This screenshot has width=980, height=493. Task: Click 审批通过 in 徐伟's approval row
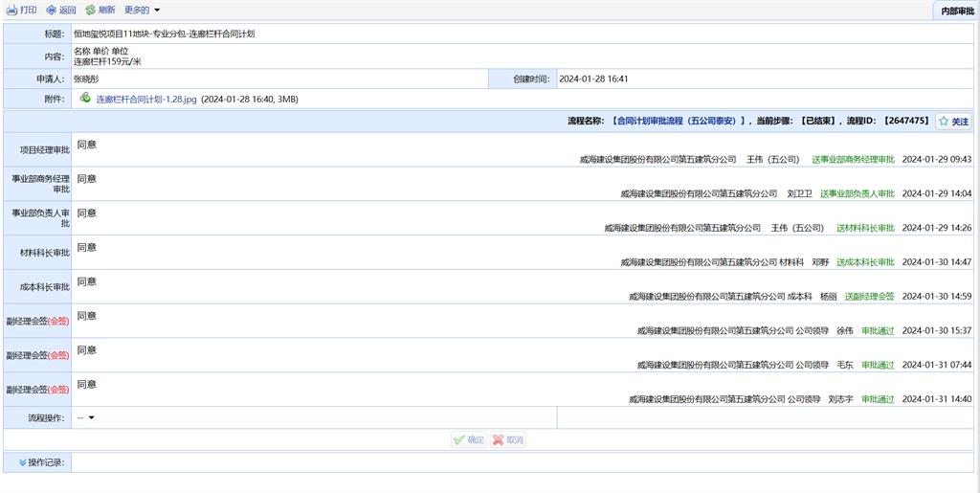tap(878, 330)
